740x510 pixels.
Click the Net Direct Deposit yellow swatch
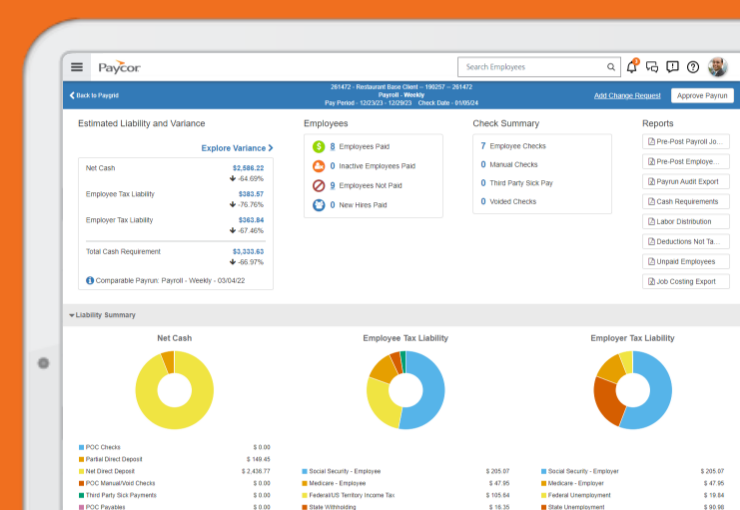click(81, 471)
